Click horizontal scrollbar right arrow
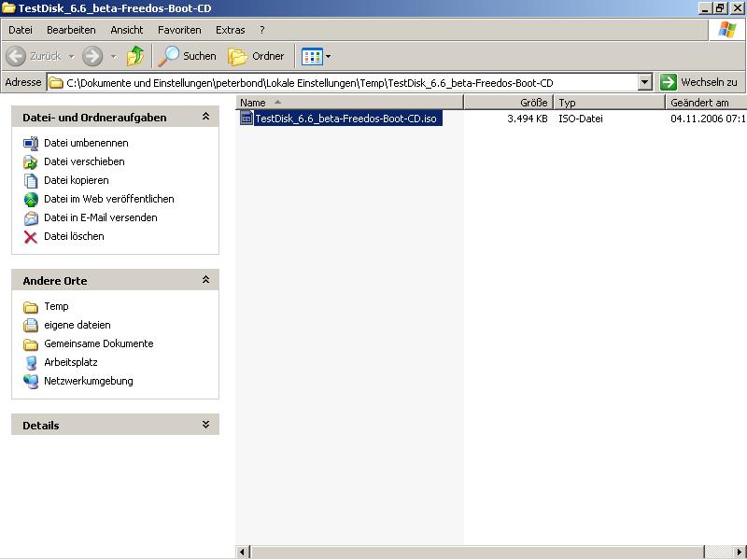This screenshot has width=747, height=560. [740, 552]
